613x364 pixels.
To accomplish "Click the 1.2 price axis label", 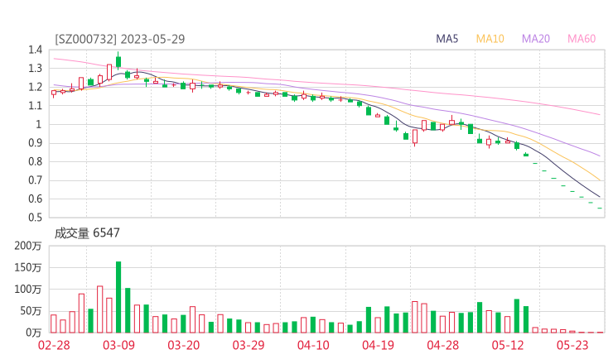I will tap(35, 87).
